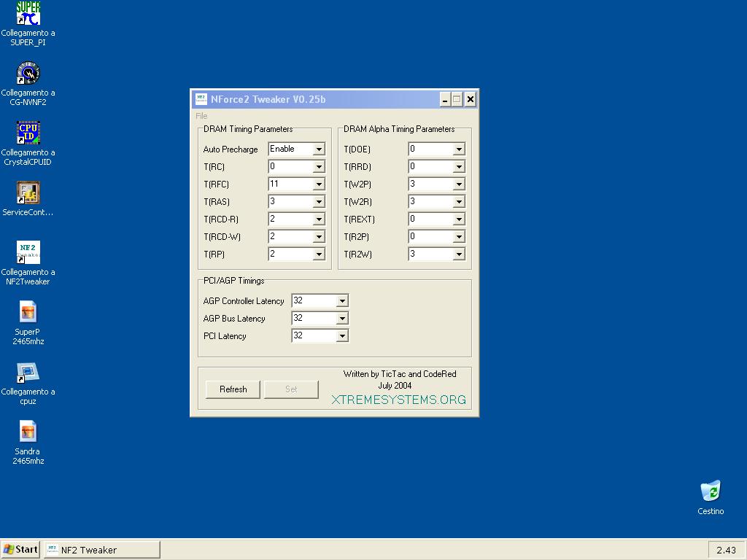Click the 'July 2004' text
Image resolution: width=747 pixels, height=560 pixels.
pyautogui.click(x=395, y=386)
